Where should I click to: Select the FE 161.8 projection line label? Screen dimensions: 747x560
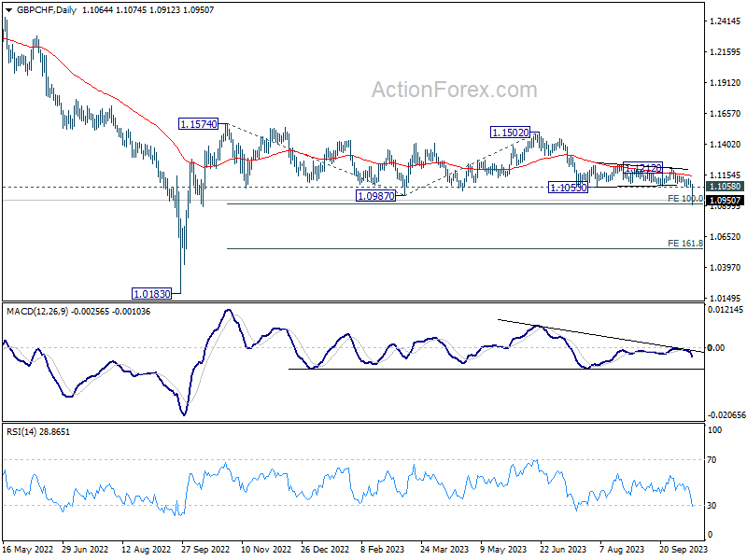point(685,244)
